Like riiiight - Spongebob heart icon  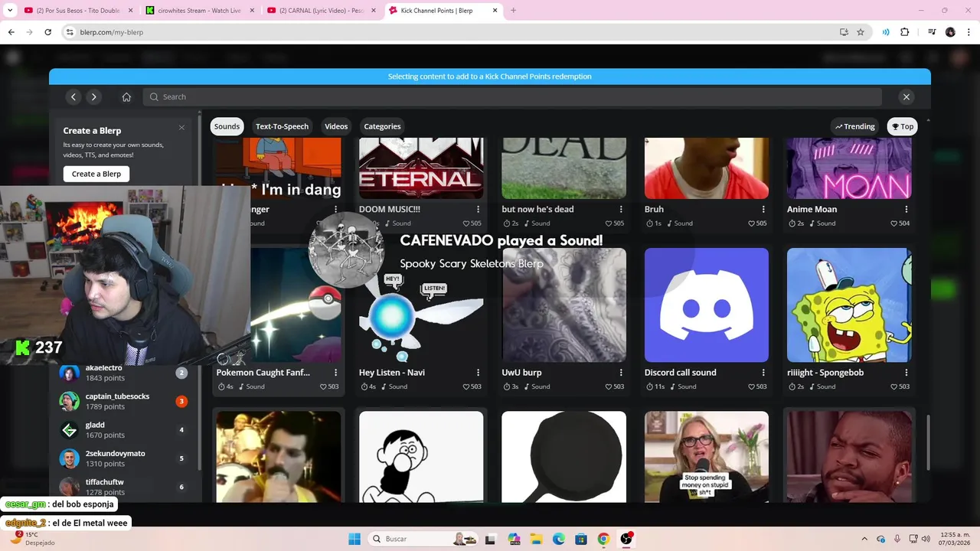point(893,386)
